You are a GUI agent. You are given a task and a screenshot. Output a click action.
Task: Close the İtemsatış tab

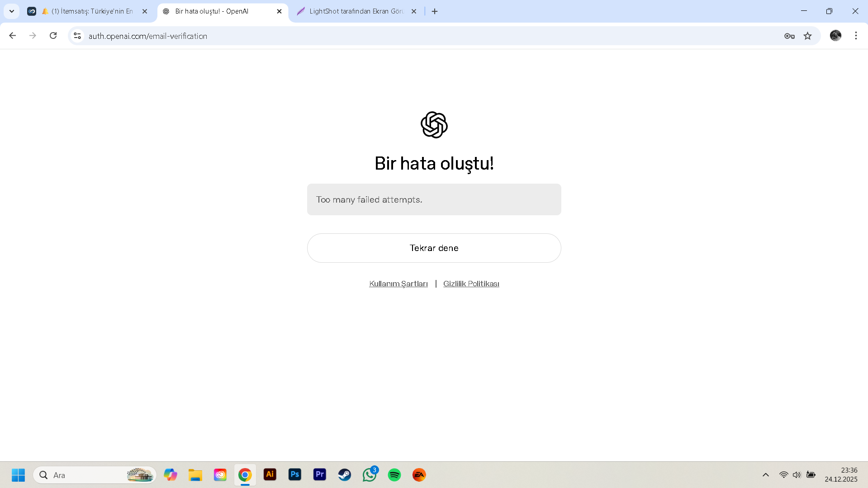click(145, 11)
